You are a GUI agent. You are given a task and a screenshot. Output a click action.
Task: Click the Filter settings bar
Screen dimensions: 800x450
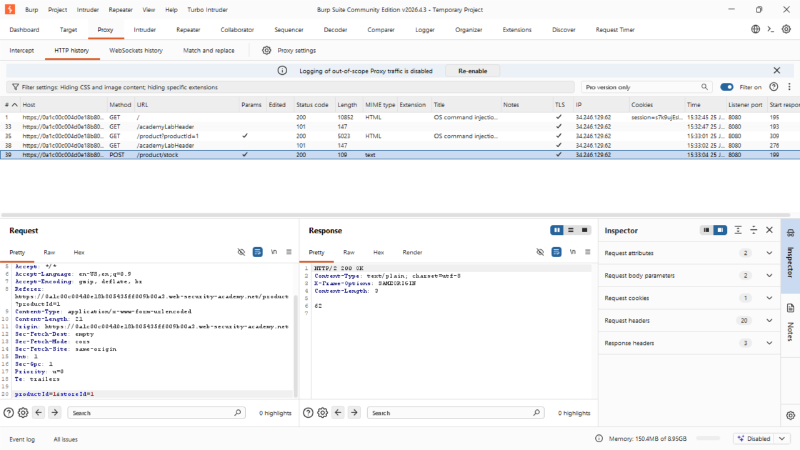pyautogui.click(x=290, y=87)
